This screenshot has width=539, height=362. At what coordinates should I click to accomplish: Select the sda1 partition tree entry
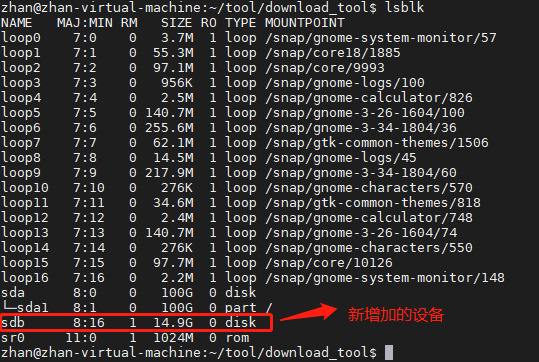tap(25, 307)
